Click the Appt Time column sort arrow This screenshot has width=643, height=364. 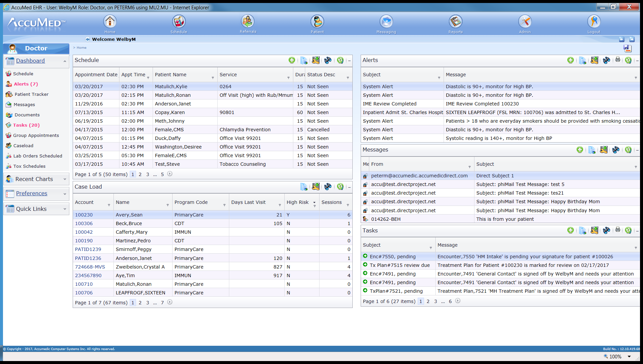pos(150,78)
